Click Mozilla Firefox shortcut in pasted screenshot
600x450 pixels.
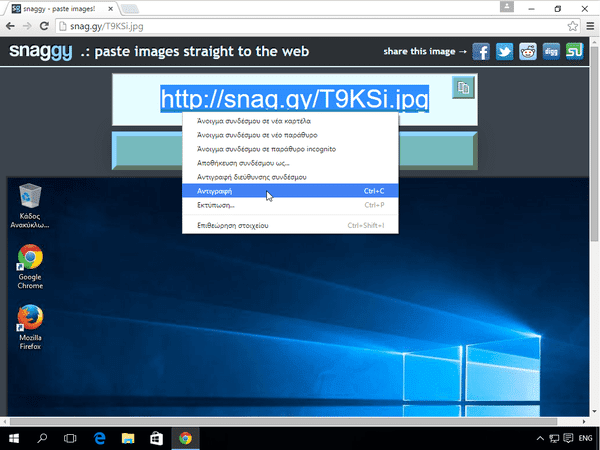point(30,327)
